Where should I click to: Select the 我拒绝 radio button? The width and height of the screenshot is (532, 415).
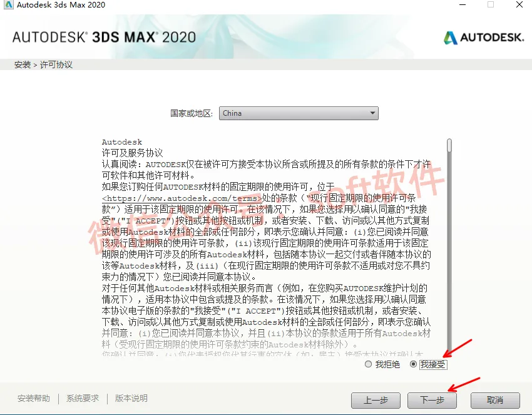(x=368, y=364)
